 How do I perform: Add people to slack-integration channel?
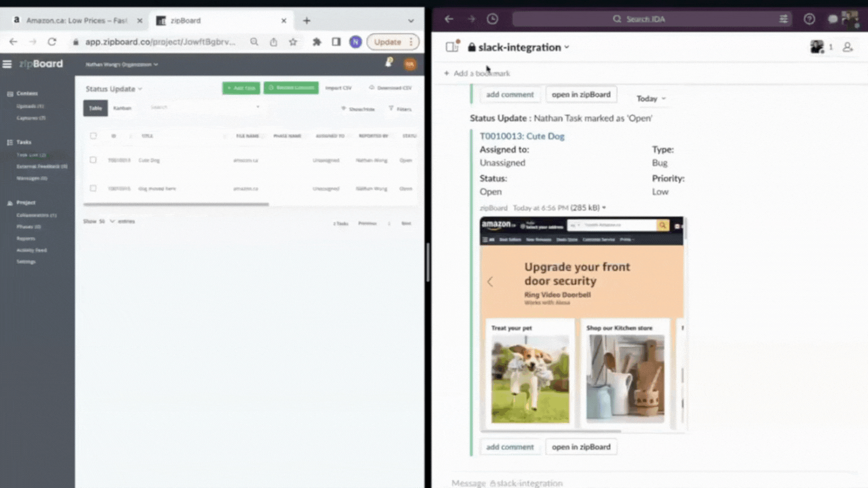coord(848,47)
